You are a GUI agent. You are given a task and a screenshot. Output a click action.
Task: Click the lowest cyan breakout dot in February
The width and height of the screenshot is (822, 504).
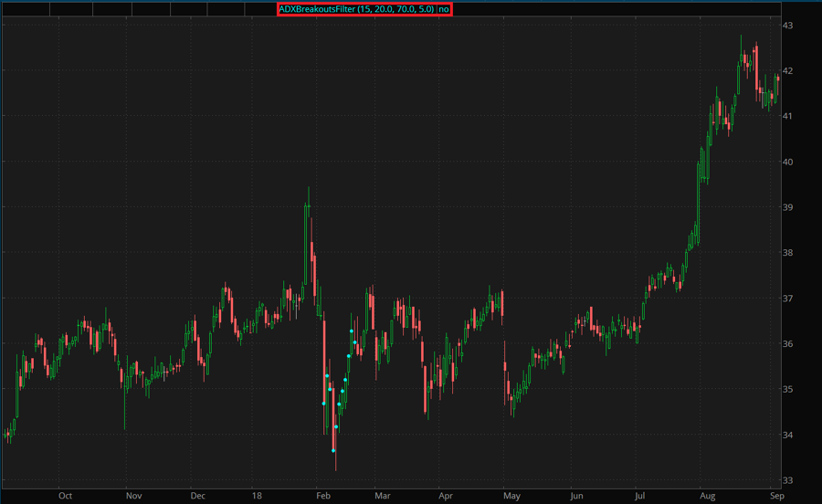pyautogui.click(x=333, y=450)
